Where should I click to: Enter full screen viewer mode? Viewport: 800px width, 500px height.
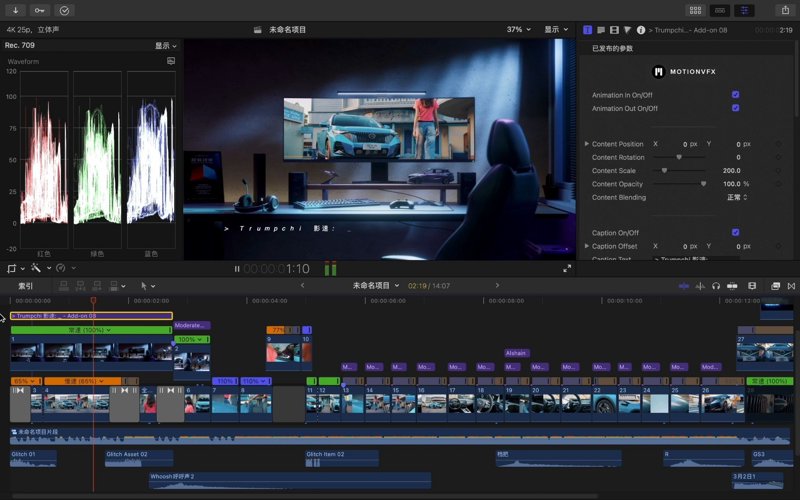[567, 268]
